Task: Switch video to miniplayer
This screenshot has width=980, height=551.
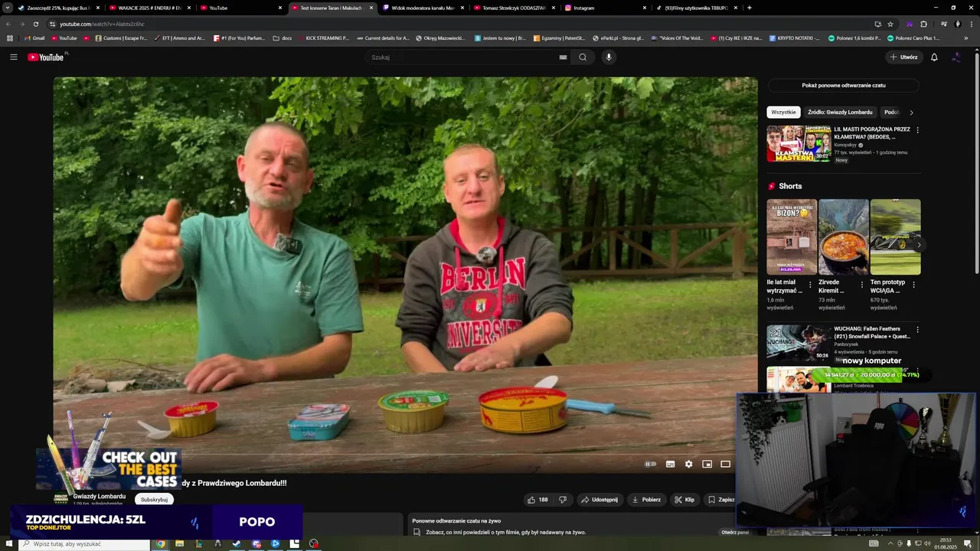Action: pos(707,464)
